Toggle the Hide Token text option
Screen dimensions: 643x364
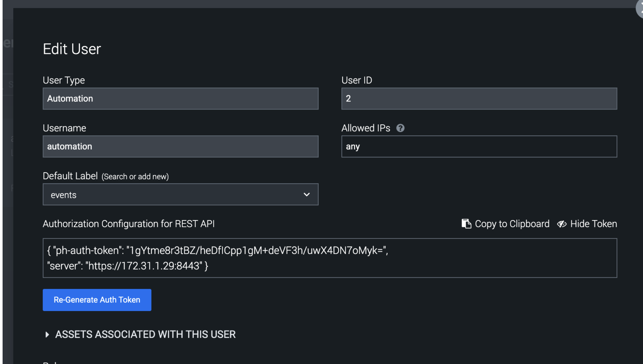[x=593, y=224]
